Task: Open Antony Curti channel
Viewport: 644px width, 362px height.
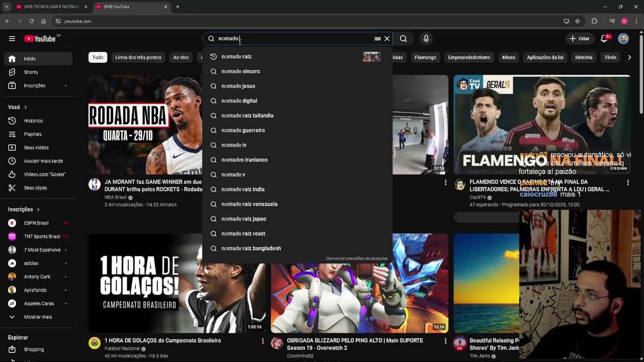Action: 38,277
